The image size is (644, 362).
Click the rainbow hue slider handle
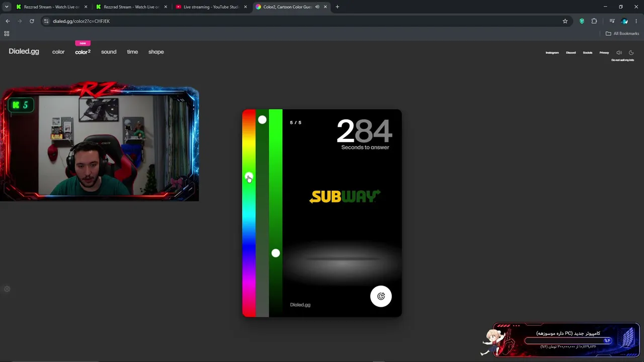tap(249, 177)
